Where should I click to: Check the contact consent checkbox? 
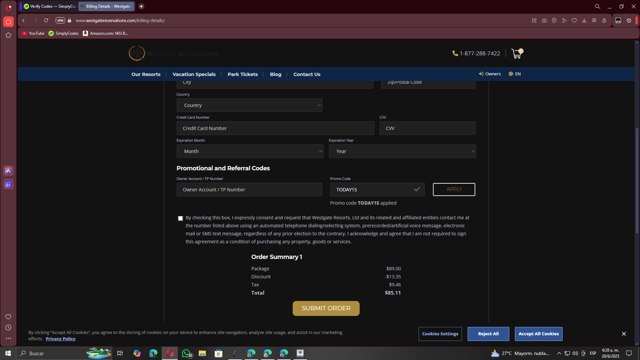pos(180,218)
